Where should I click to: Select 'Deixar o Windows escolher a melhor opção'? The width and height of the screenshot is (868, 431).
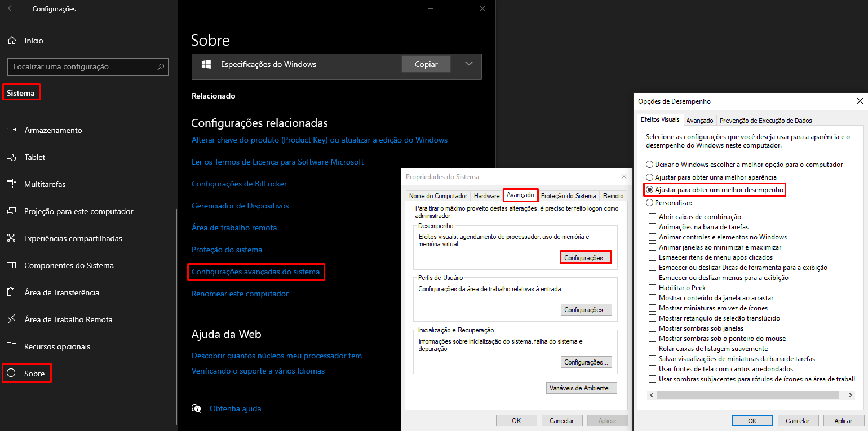pos(745,165)
